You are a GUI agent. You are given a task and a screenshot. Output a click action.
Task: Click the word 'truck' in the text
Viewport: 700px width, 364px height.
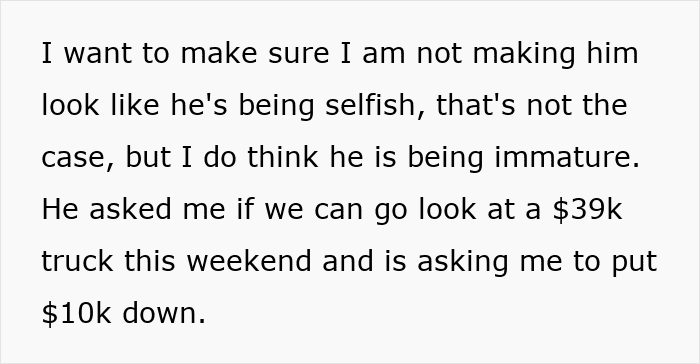point(77,261)
